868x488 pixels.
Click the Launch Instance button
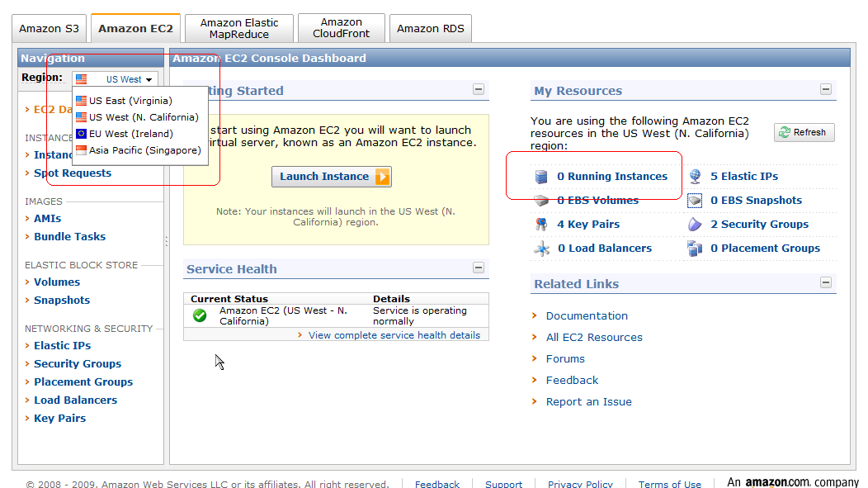[332, 177]
